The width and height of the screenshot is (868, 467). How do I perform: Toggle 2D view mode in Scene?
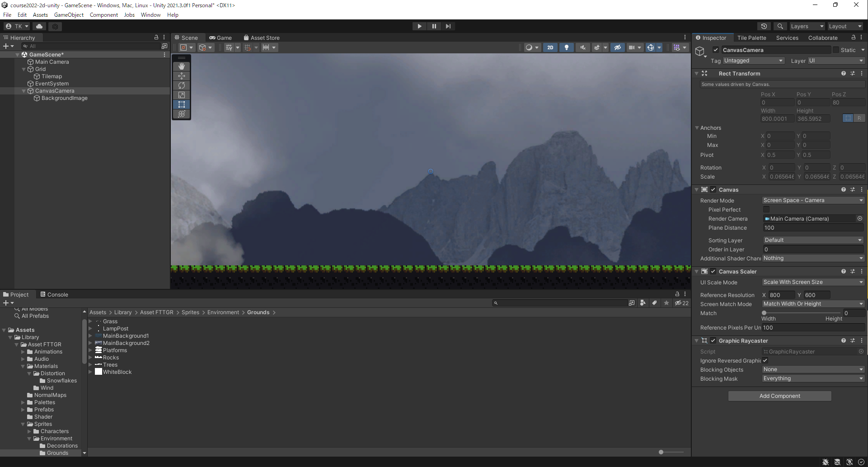pos(550,47)
